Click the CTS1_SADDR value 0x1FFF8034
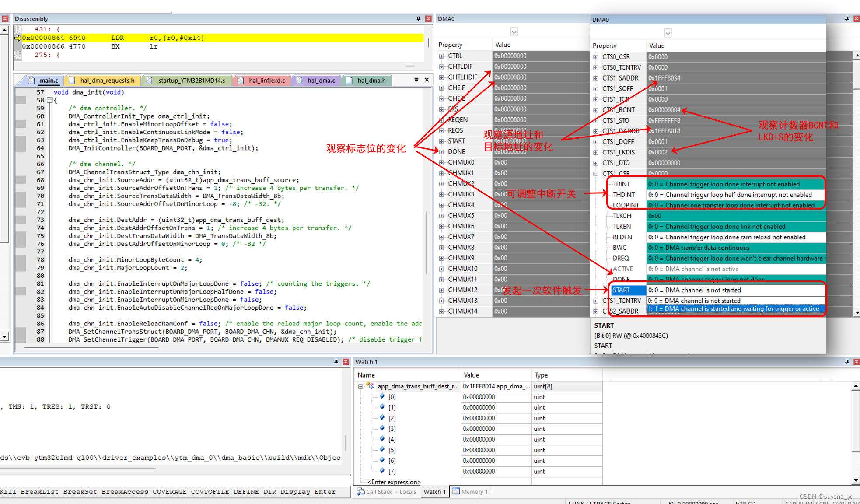The height and width of the screenshot is (504, 860). point(664,78)
